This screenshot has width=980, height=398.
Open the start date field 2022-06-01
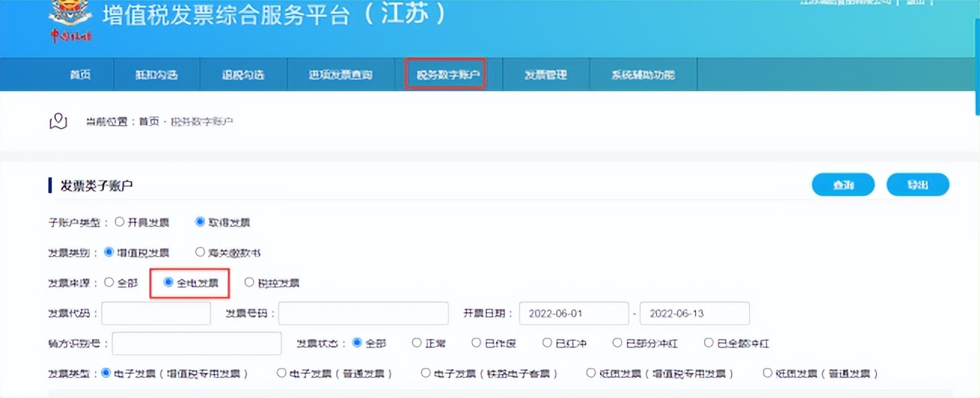[574, 313]
